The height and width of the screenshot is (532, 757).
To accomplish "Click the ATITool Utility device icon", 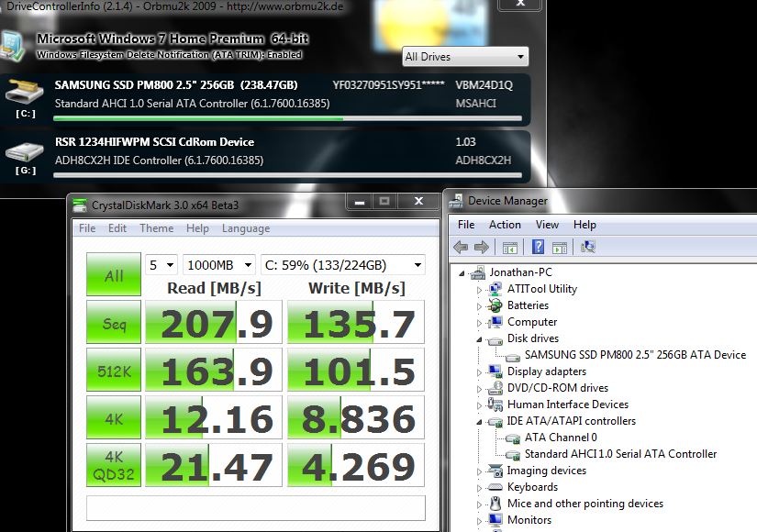I will point(495,289).
